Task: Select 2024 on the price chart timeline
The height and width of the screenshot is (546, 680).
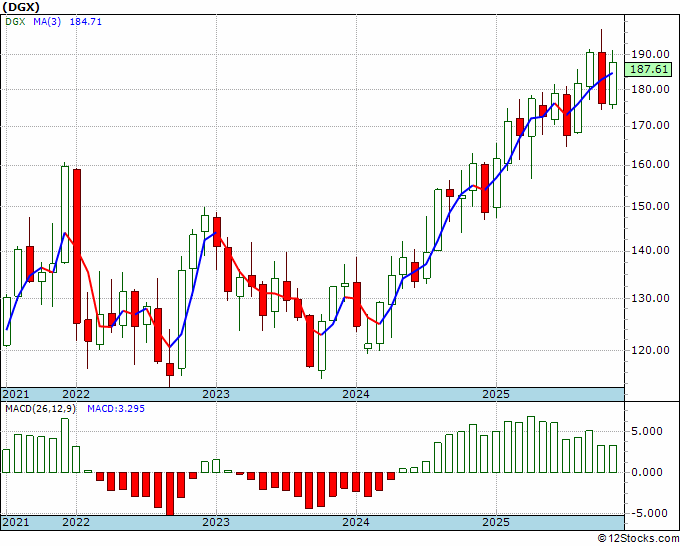Action: 356,394
